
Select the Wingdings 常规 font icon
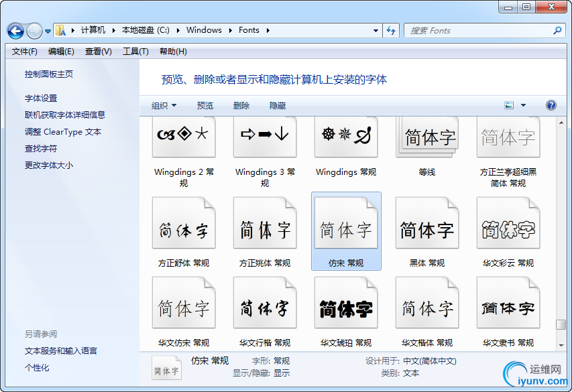coord(346,137)
